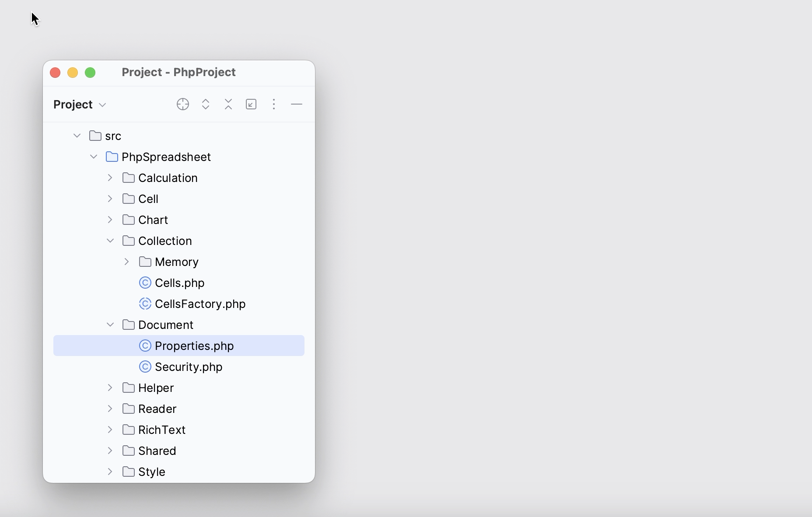Open the three-dot Options menu
This screenshot has width=812, height=517.
(274, 104)
